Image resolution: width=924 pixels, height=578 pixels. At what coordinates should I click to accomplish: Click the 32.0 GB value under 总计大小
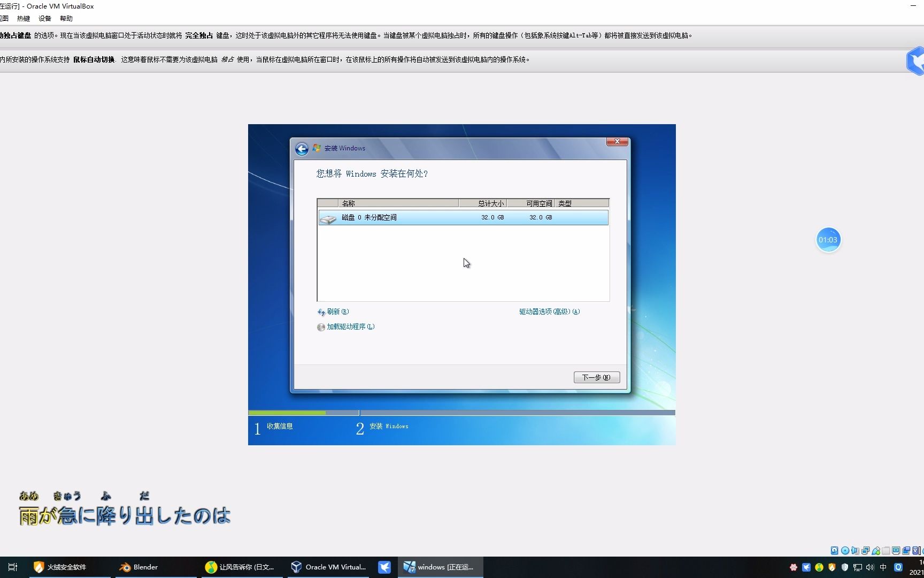click(492, 217)
